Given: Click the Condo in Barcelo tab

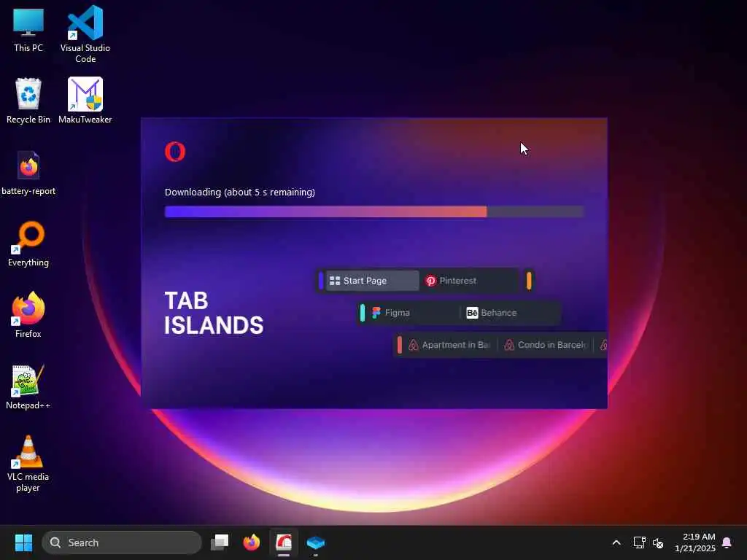Looking at the screenshot, I should pyautogui.click(x=546, y=345).
